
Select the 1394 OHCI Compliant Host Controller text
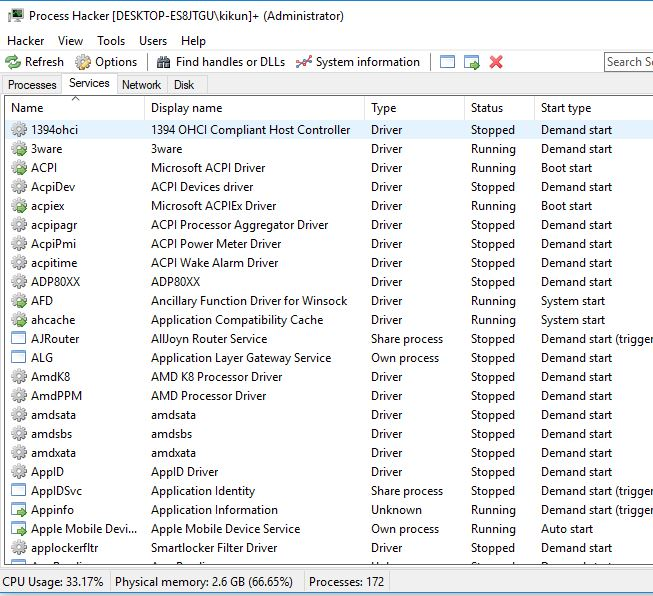pyautogui.click(x=250, y=130)
